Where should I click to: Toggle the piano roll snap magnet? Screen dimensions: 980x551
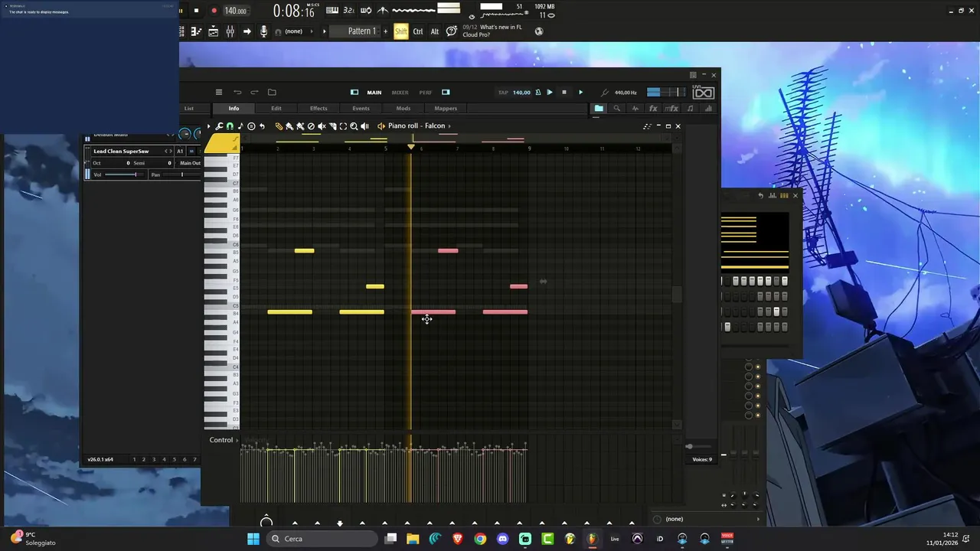point(230,126)
